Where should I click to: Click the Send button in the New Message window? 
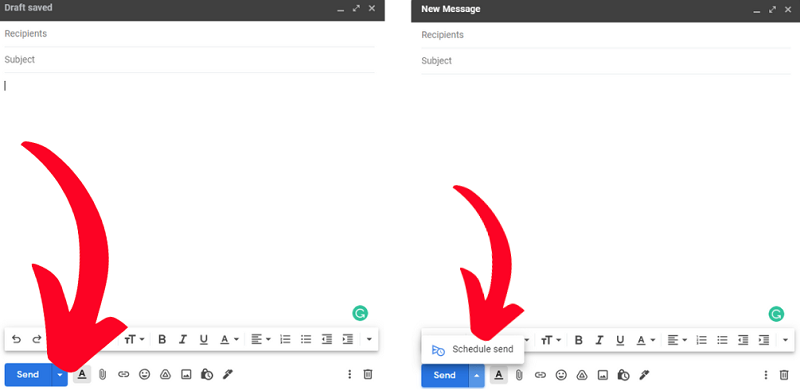click(x=444, y=376)
